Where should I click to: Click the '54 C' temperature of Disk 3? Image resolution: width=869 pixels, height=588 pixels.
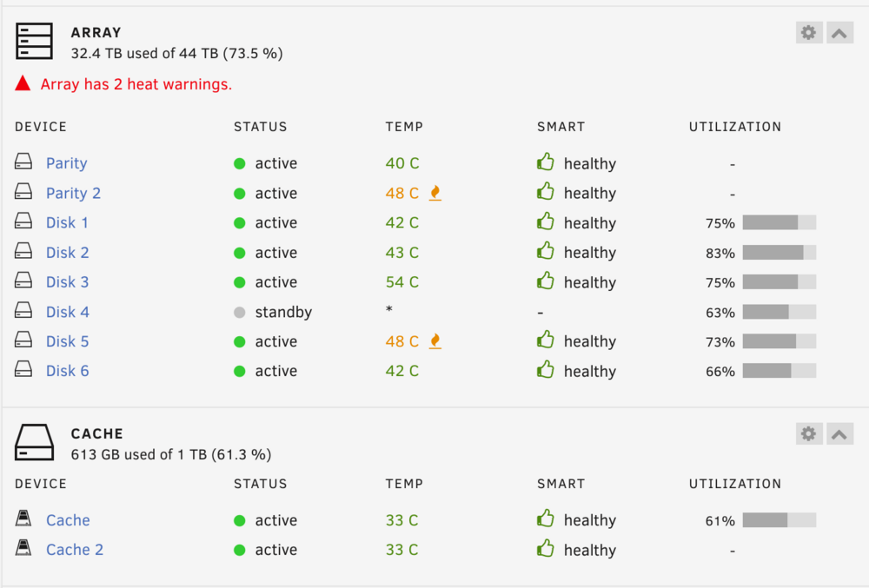(x=402, y=281)
